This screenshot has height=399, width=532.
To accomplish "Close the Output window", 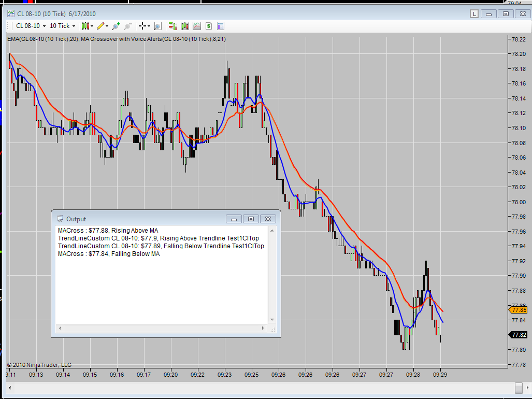I will [268, 219].
